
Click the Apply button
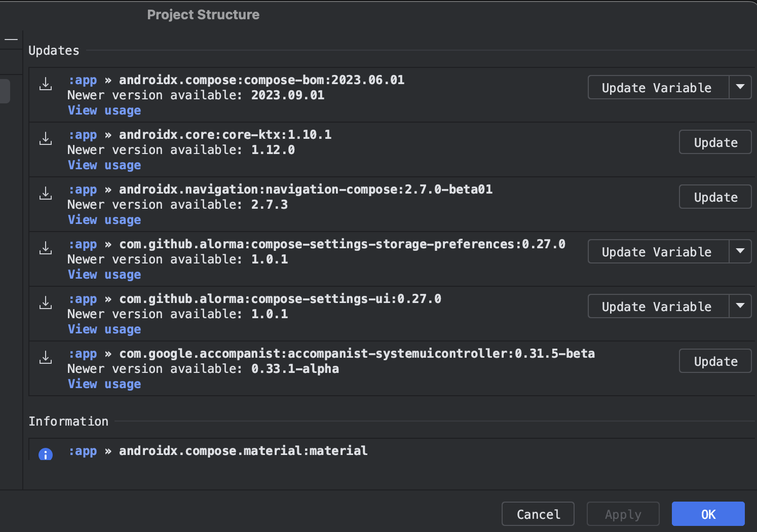[x=623, y=514]
